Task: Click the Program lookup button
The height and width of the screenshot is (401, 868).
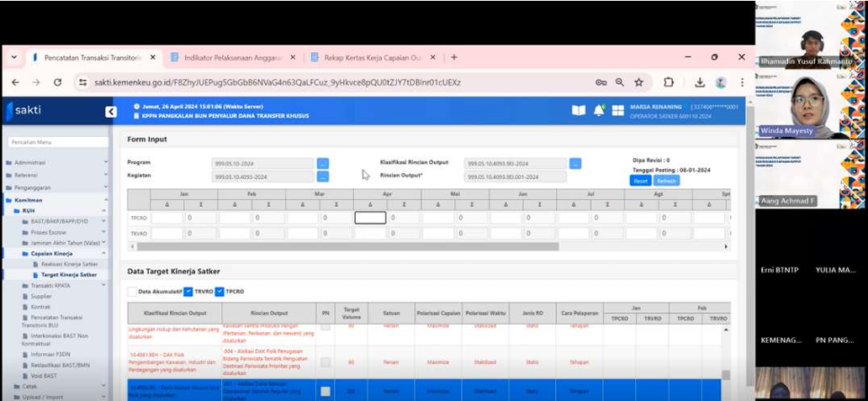Action: pyautogui.click(x=323, y=163)
